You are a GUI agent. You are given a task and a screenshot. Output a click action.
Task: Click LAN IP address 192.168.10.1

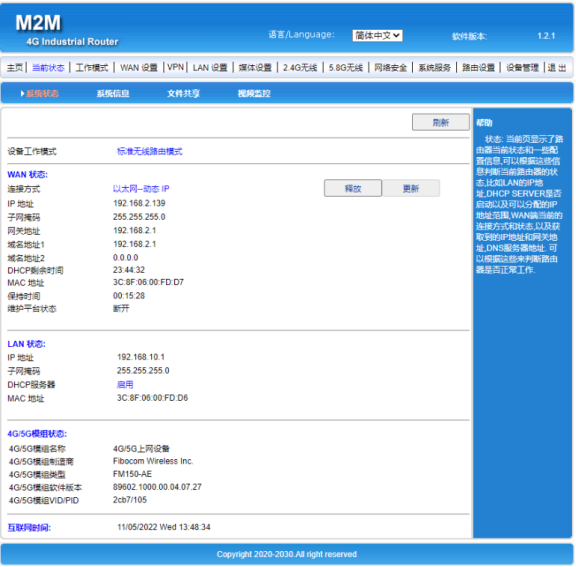[x=141, y=357]
